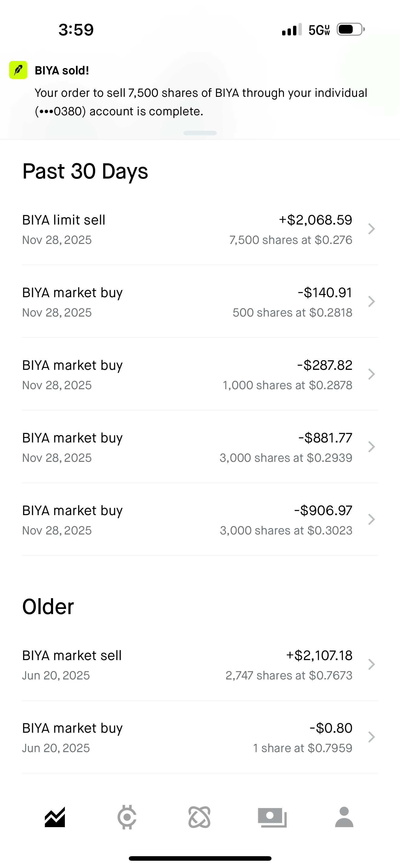Viewport: 400px width, 868px height.
Task: Expand the BIYA limit sell chevron
Action: pyautogui.click(x=371, y=229)
